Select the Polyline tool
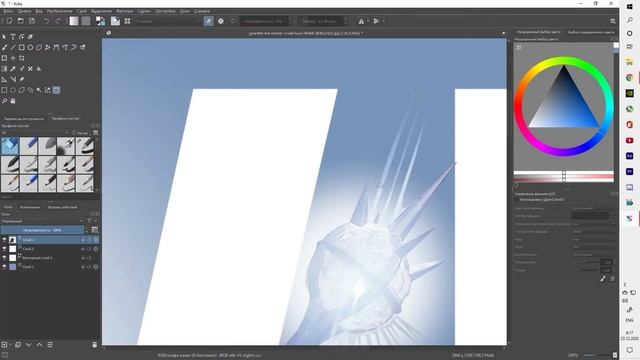 click(x=47, y=47)
